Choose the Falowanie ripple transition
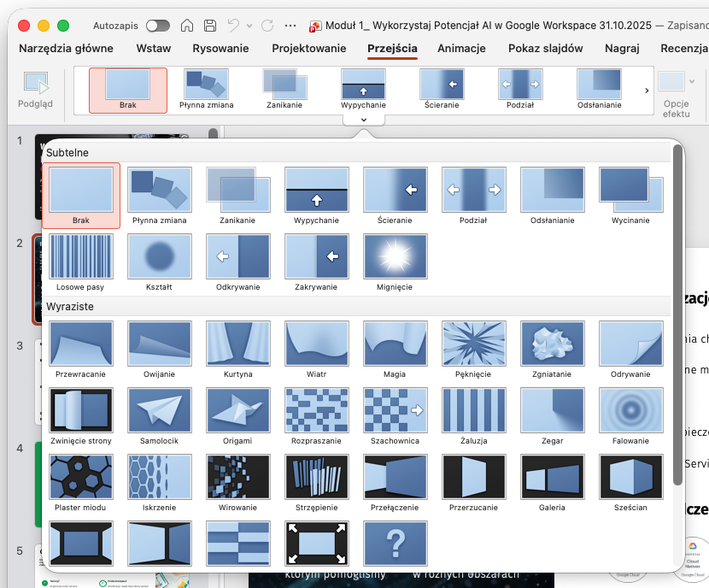Screen dimensions: 709x588 pos(630,416)
